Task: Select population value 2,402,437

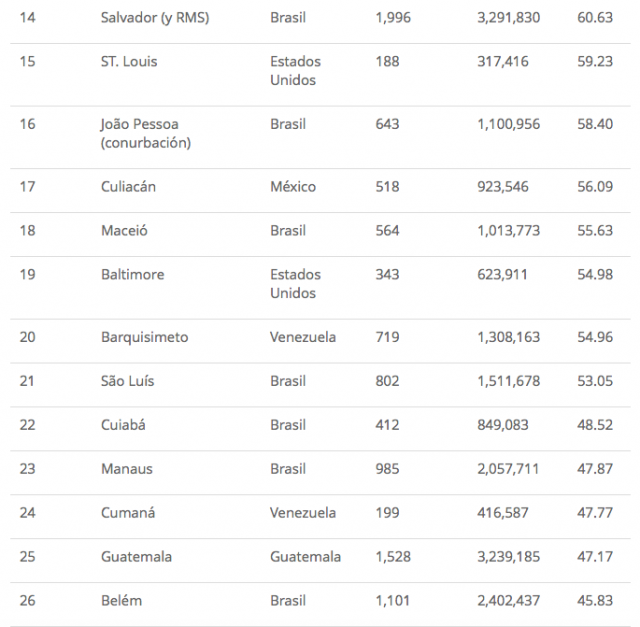Action: pyautogui.click(x=509, y=600)
